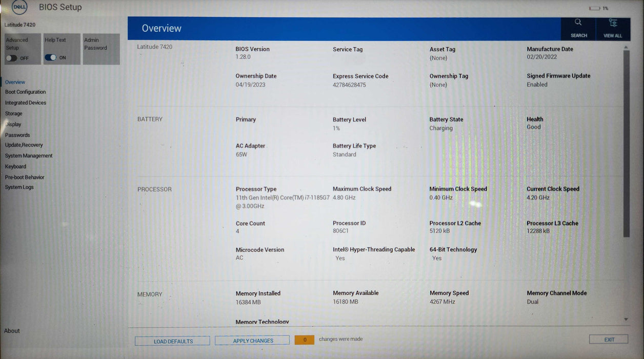Open the Admin Password tile
The height and width of the screenshot is (359, 644).
pos(101,49)
